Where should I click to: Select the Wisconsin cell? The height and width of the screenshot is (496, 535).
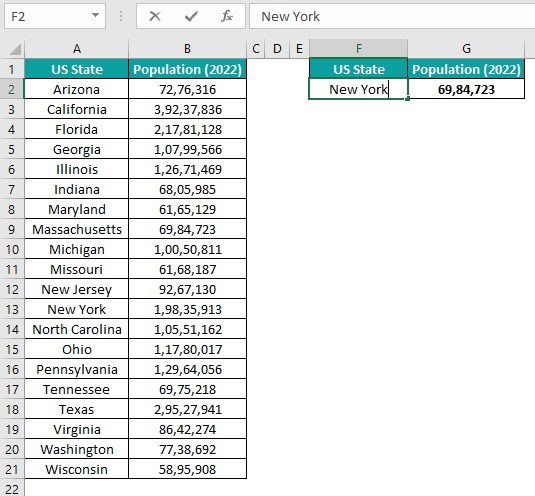(x=77, y=469)
